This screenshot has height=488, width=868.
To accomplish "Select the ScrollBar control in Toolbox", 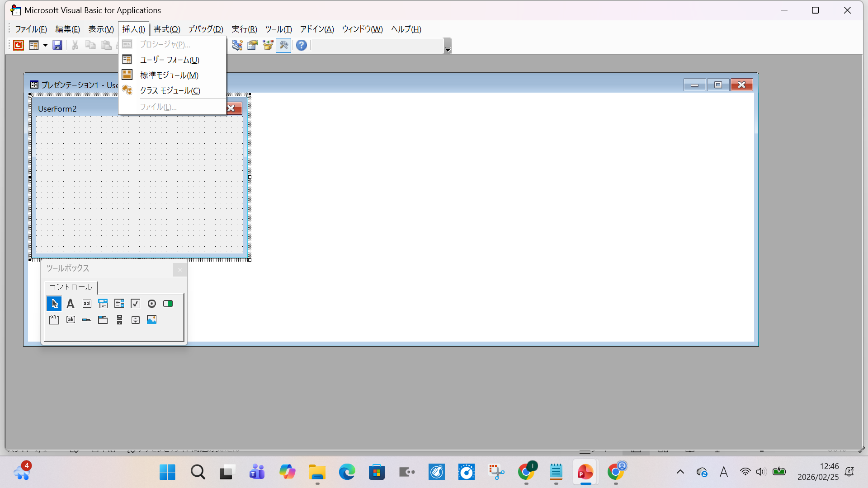I will tap(119, 320).
